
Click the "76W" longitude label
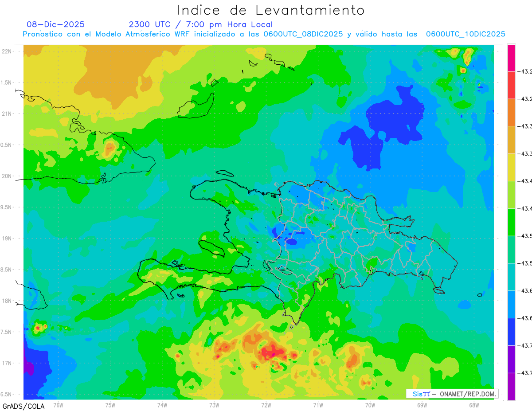tap(58, 405)
